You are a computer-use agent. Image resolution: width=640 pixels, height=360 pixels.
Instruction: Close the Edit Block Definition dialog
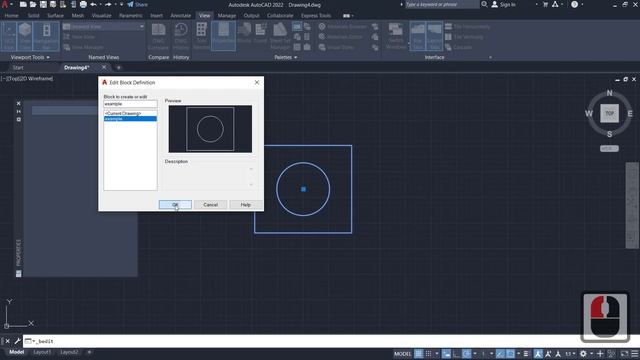pyautogui.click(x=257, y=82)
